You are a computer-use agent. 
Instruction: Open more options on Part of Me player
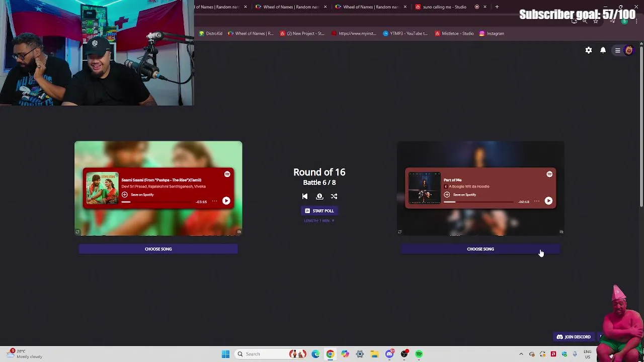click(x=537, y=201)
